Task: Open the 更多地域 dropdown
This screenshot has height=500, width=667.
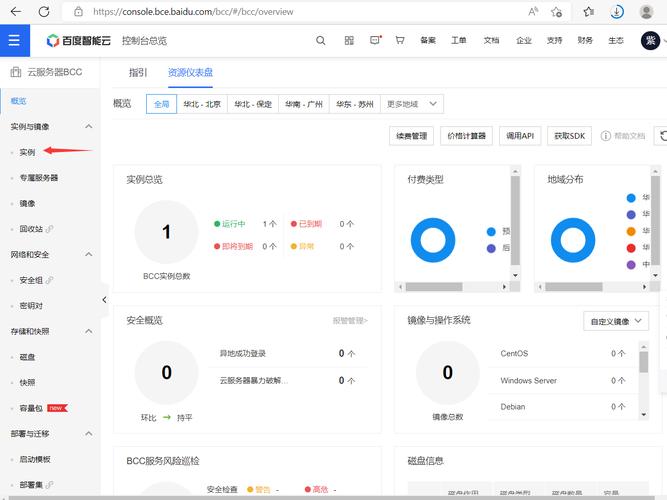Action: (412, 104)
